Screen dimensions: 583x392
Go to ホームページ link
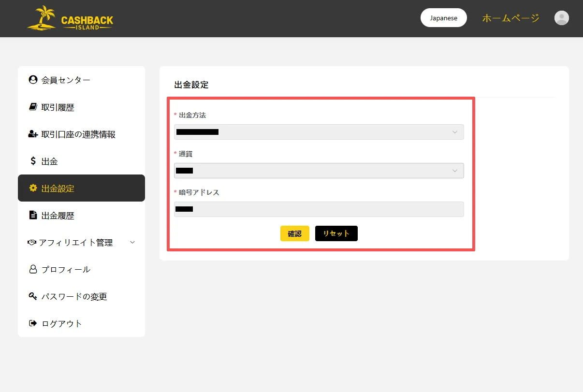coord(510,18)
